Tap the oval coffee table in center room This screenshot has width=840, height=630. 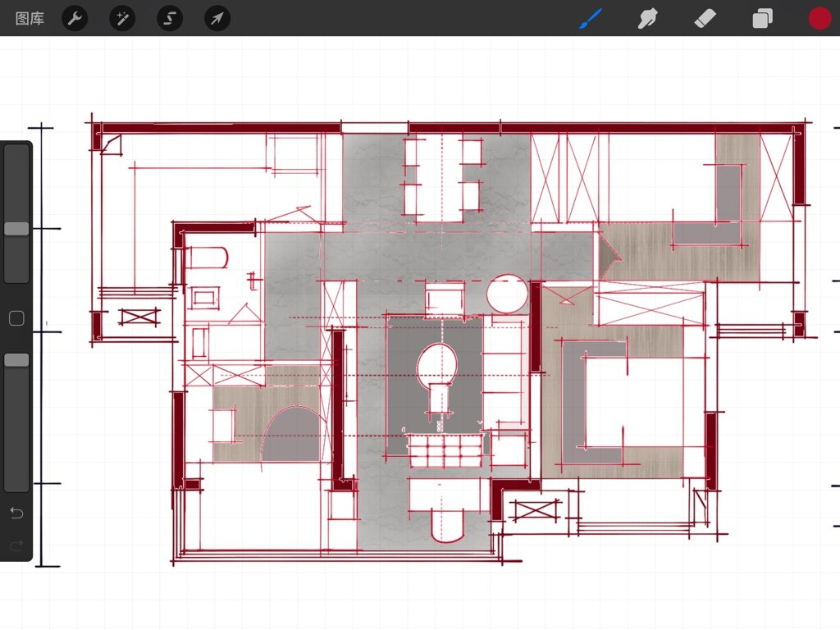[x=438, y=365]
